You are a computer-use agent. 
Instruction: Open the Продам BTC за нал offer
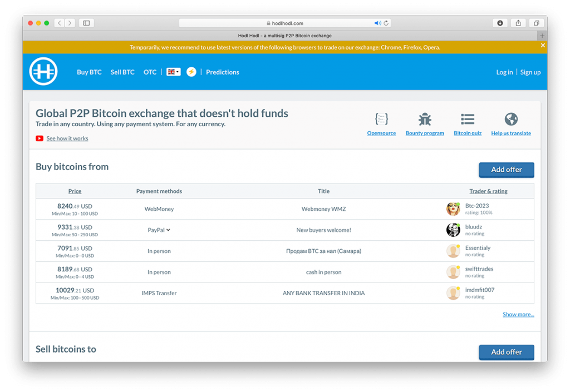click(x=323, y=251)
